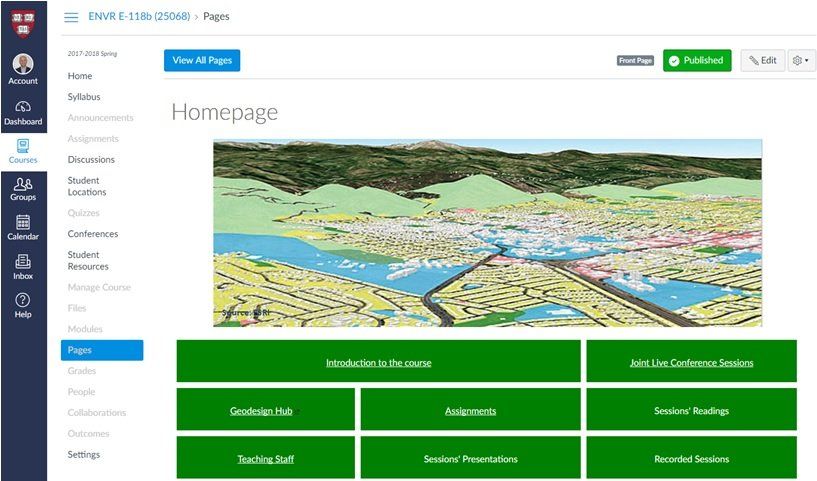Image resolution: width=817 pixels, height=481 pixels.
Task: Open the Groups icon
Action: (23, 189)
